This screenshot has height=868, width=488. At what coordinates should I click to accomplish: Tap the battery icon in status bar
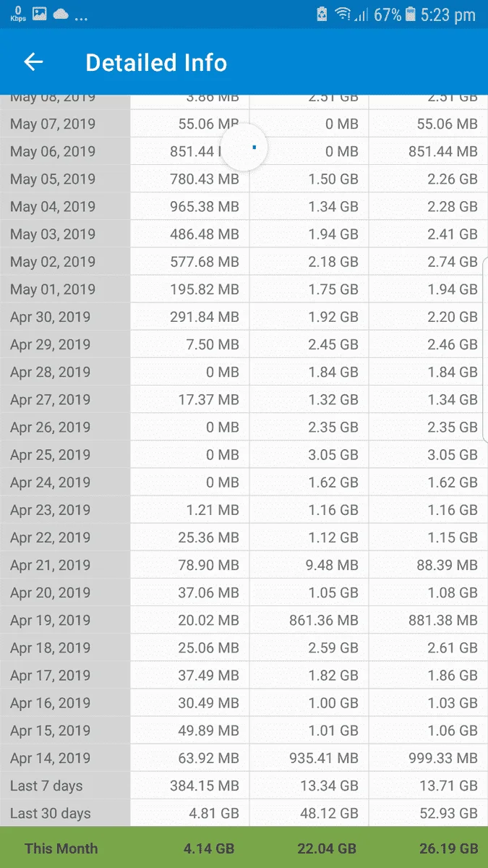tap(411, 14)
